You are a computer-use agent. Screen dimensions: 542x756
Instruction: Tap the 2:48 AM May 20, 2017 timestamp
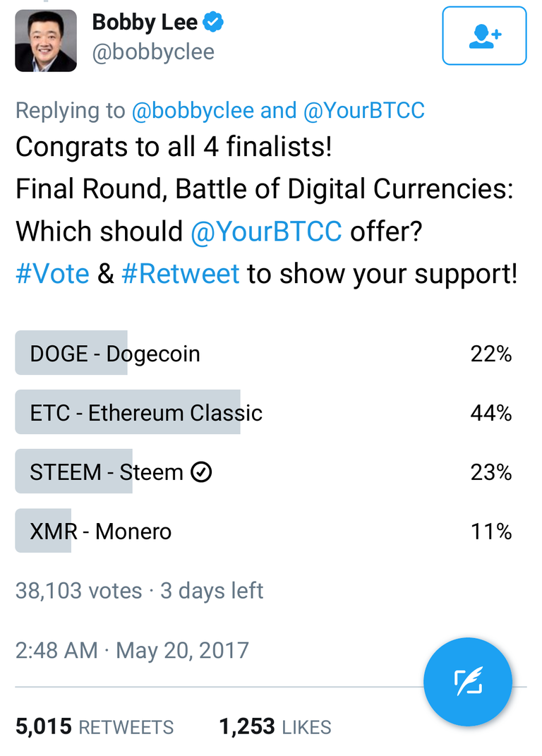point(132,650)
